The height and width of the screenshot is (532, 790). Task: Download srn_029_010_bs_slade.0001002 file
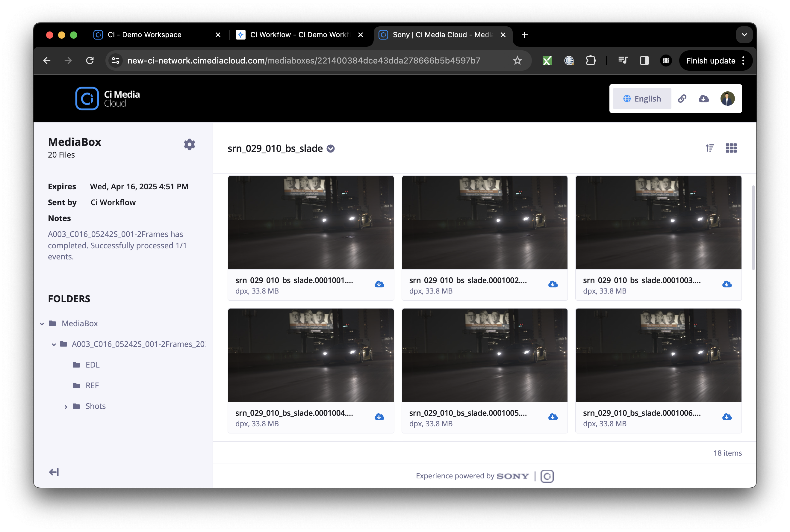[553, 284]
